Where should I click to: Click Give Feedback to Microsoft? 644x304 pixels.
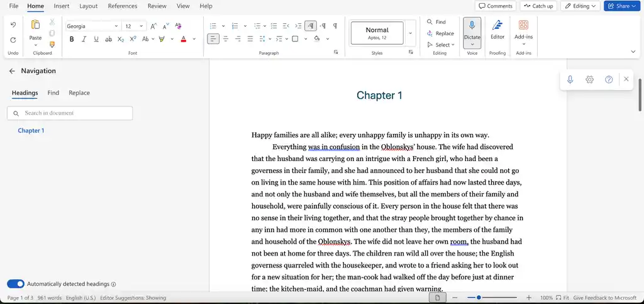(604, 298)
